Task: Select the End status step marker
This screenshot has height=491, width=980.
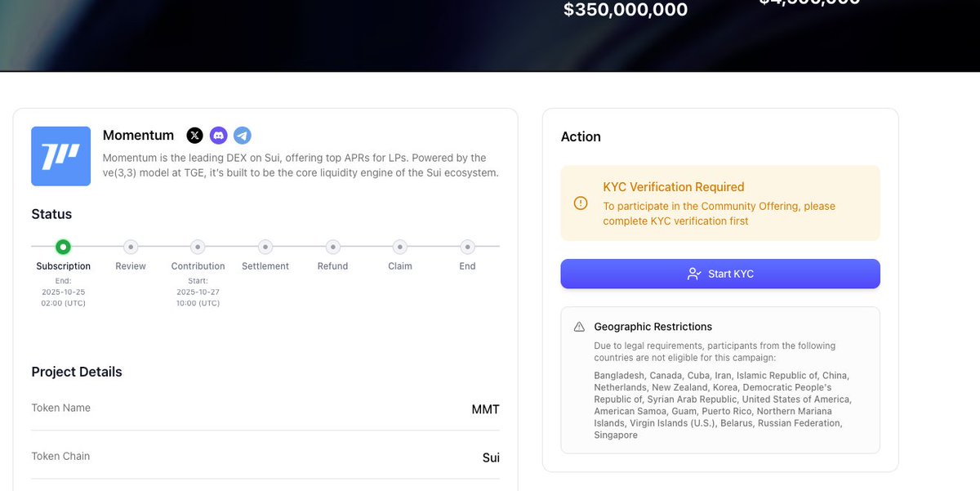Action: [467, 247]
